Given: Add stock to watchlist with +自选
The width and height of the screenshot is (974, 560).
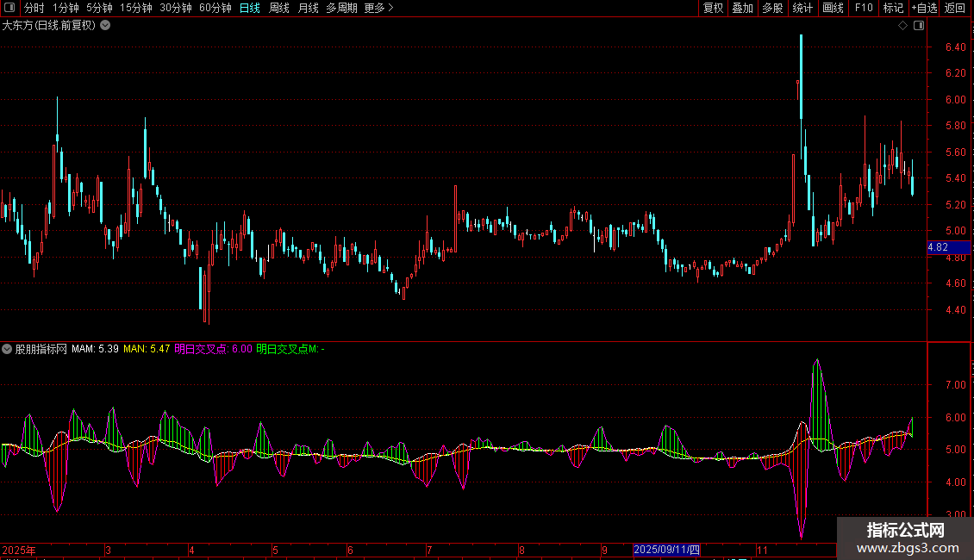Looking at the screenshot, I should pos(924,8).
